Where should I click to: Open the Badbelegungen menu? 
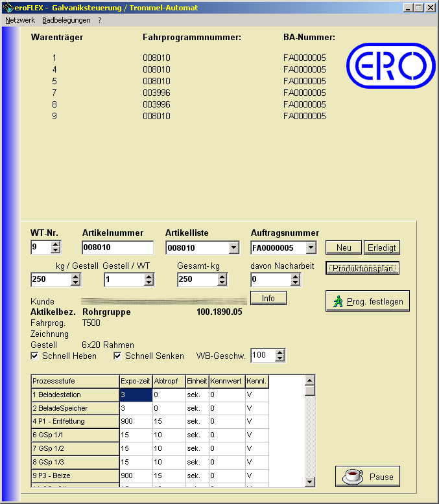66,20
